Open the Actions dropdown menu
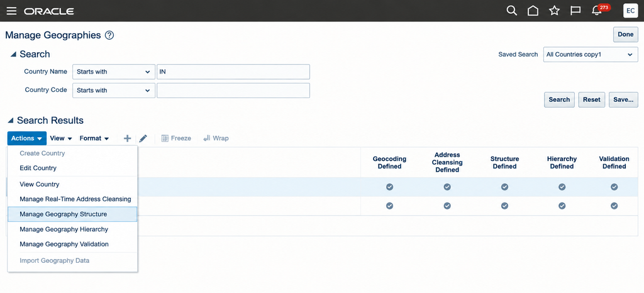This screenshot has height=293, width=644. point(26,138)
